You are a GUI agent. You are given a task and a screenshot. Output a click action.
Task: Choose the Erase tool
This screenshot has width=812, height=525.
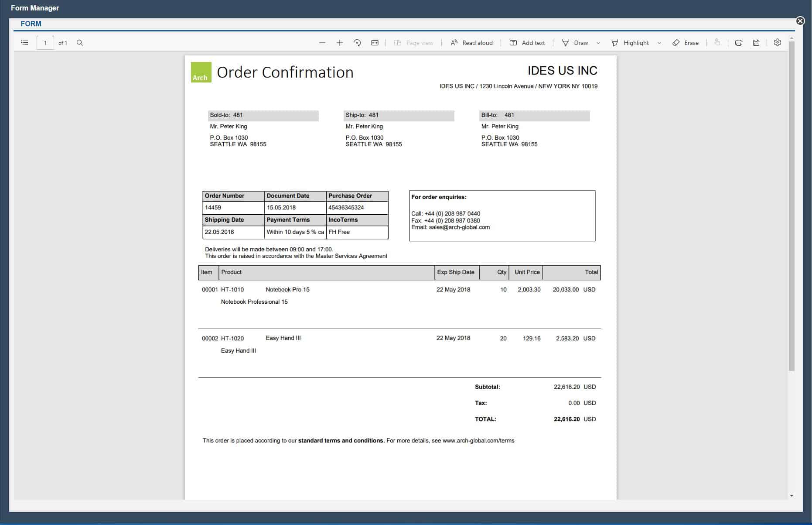coord(686,43)
